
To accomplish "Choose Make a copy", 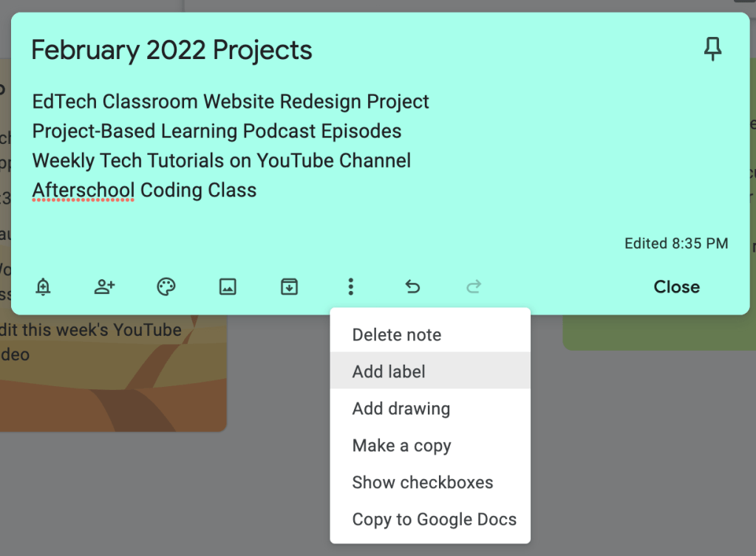I will point(402,445).
